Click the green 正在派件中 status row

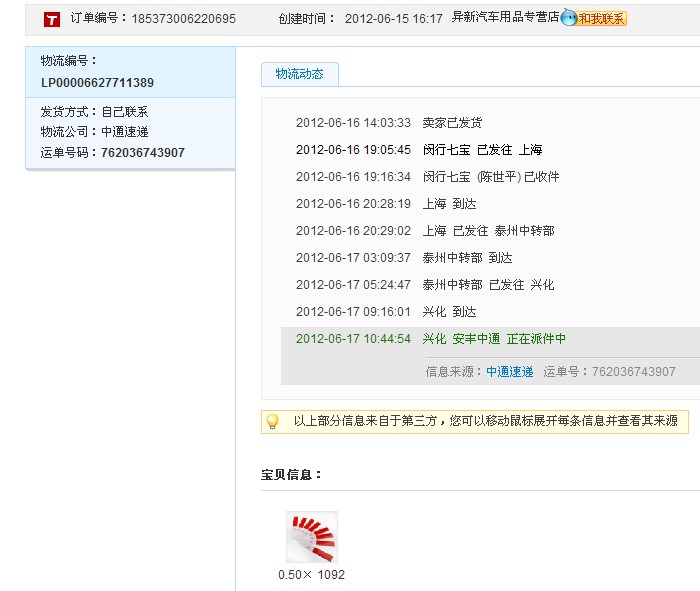[431, 339]
